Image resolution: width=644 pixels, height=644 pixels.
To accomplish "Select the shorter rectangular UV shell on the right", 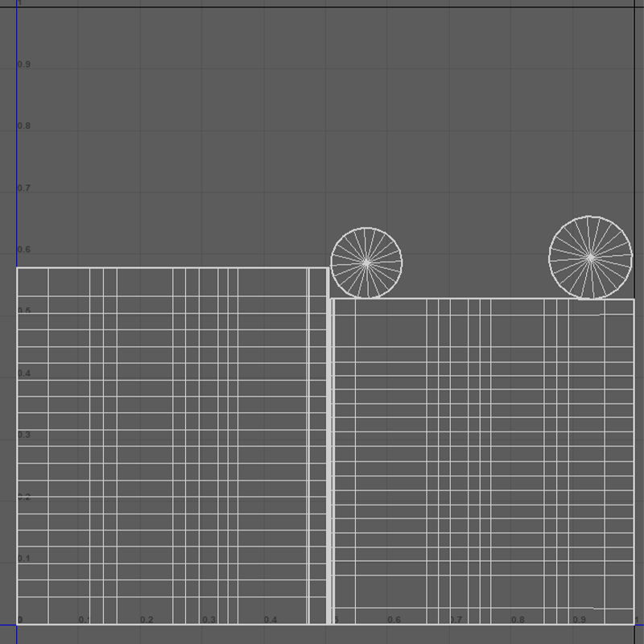I will click(x=484, y=461).
